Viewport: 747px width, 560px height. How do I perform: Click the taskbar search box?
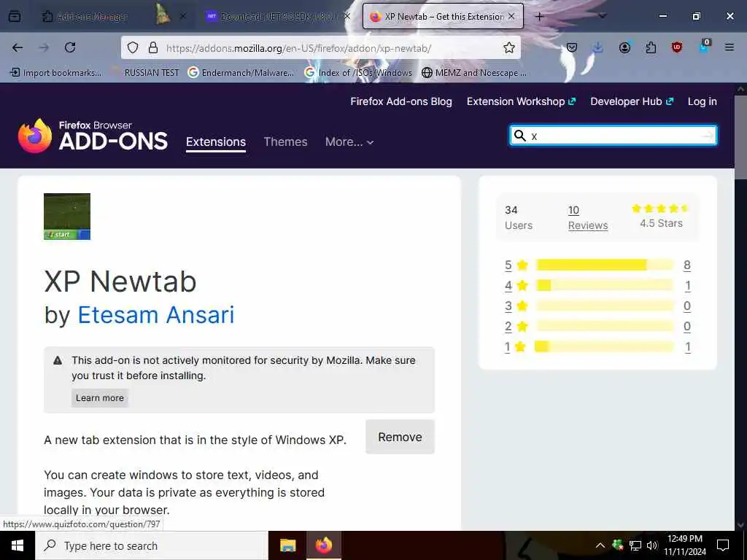pyautogui.click(x=152, y=545)
